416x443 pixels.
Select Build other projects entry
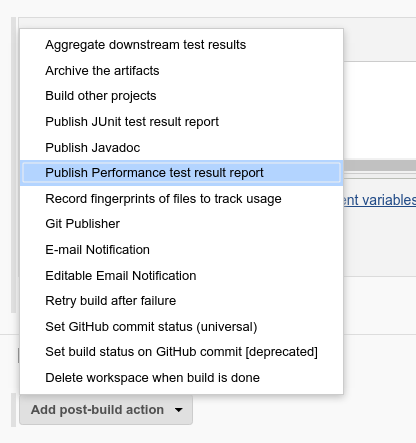click(181, 96)
